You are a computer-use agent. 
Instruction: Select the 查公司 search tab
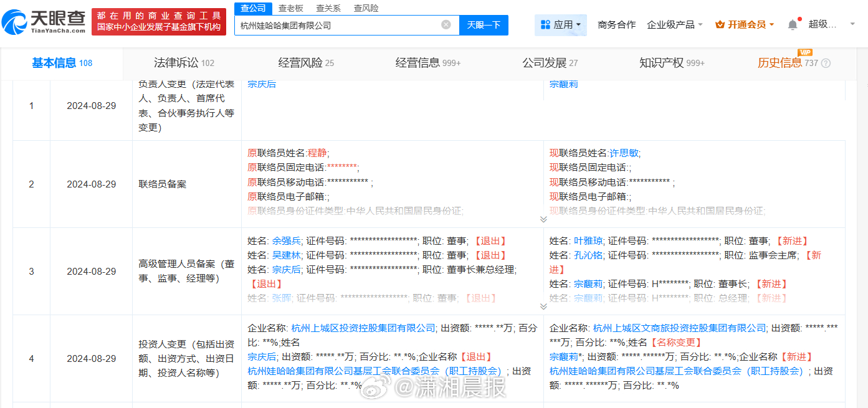point(253,8)
